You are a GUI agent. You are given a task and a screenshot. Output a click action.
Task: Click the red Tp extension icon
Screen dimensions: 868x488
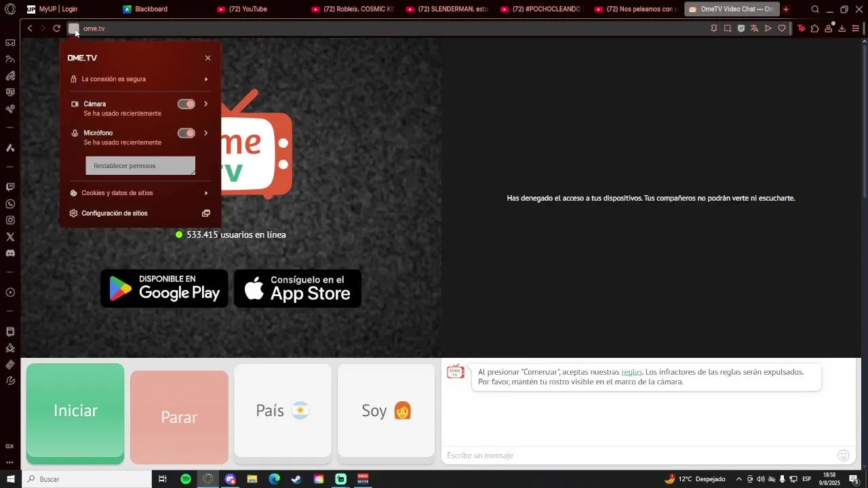[802, 28]
